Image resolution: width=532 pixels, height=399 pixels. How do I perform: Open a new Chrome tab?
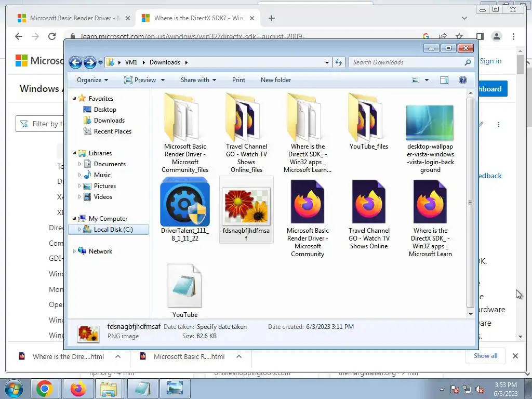pyautogui.click(x=271, y=18)
